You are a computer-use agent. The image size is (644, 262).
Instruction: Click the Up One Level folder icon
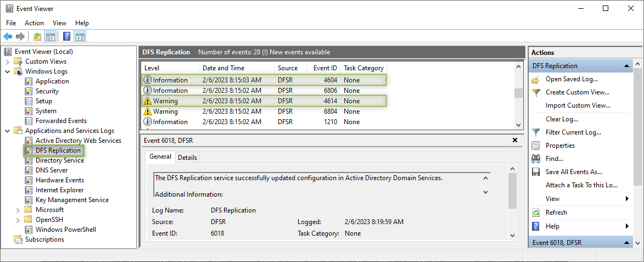37,37
